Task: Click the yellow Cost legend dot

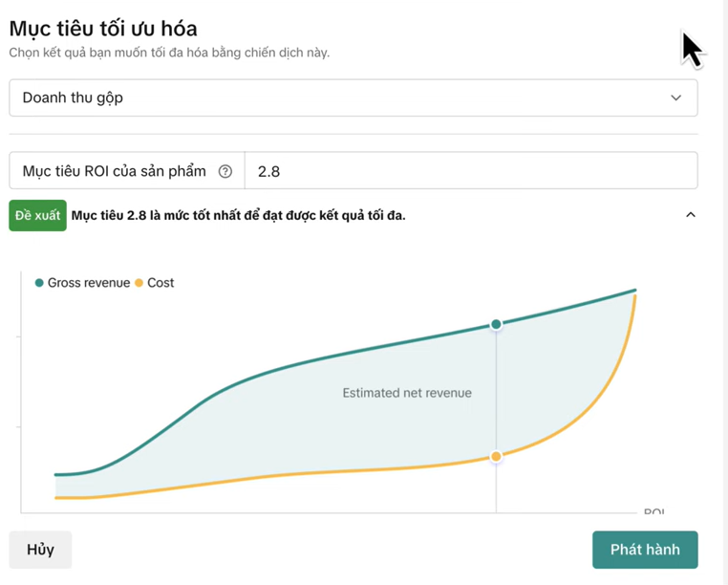Action: [x=139, y=283]
